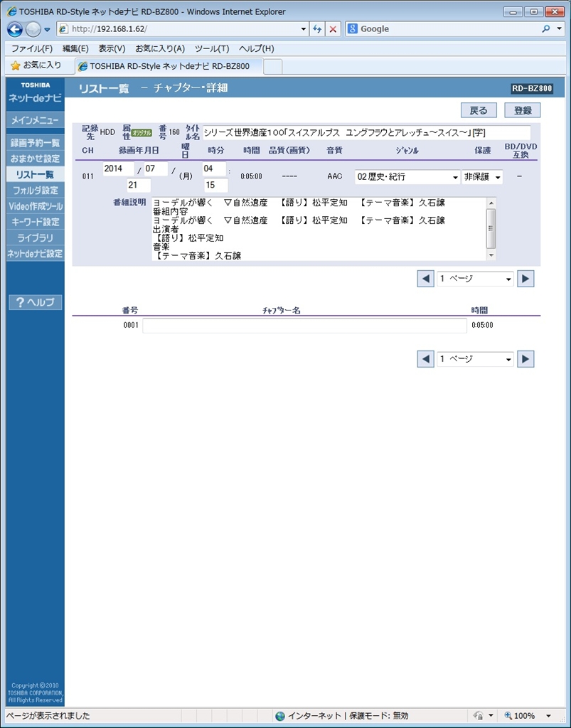Screen dimensions: 571x728
Task: Click the description scrollbar thumb
Action: pyautogui.click(x=491, y=228)
